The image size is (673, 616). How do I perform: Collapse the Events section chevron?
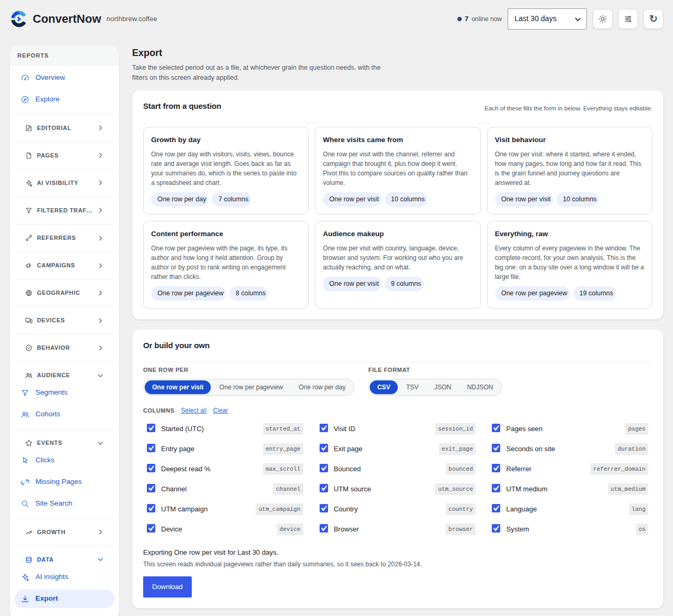tap(100, 443)
